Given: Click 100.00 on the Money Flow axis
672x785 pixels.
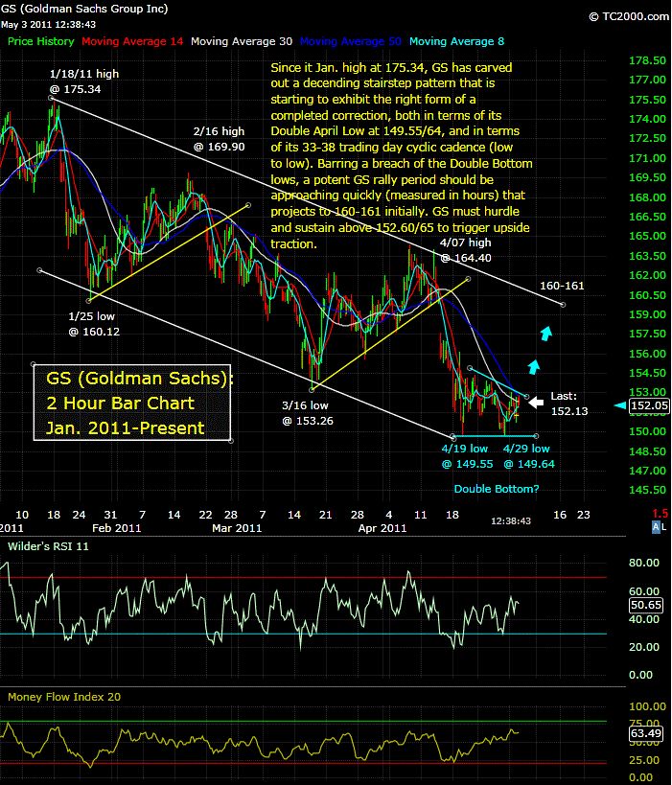Looking at the screenshot, I should point(647,706).
